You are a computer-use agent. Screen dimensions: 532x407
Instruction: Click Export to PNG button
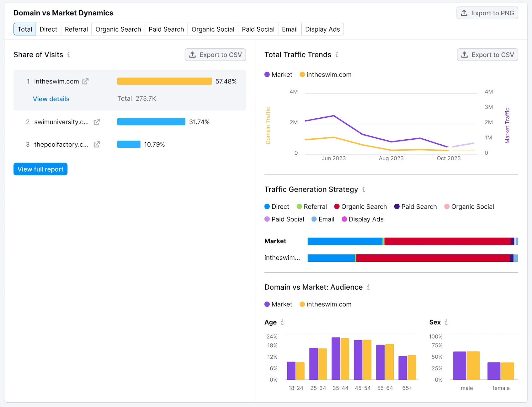[487, 13]
